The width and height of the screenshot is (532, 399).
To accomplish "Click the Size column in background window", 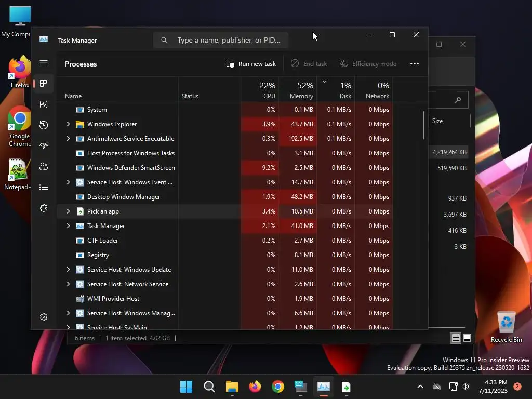I will (x=449, y=121).
